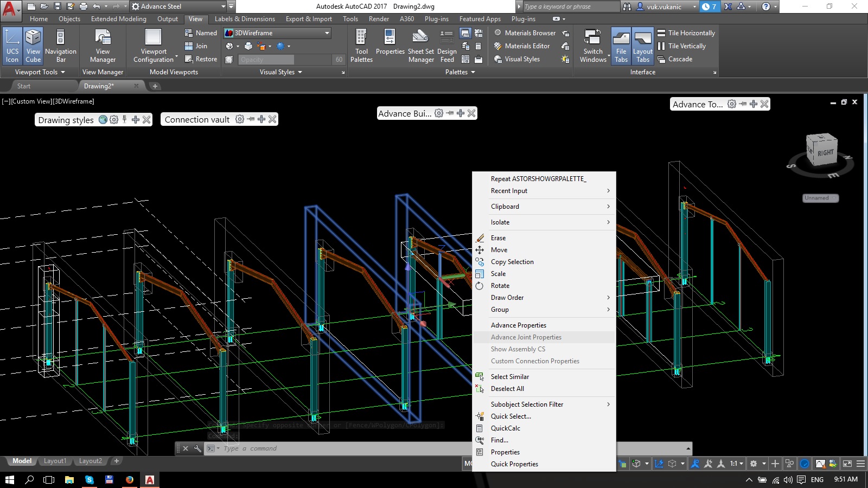Image resolution: width=868 pixels, height=488 pixels.
Task: Click the Restore viewport button
Action: coord(201,59)
